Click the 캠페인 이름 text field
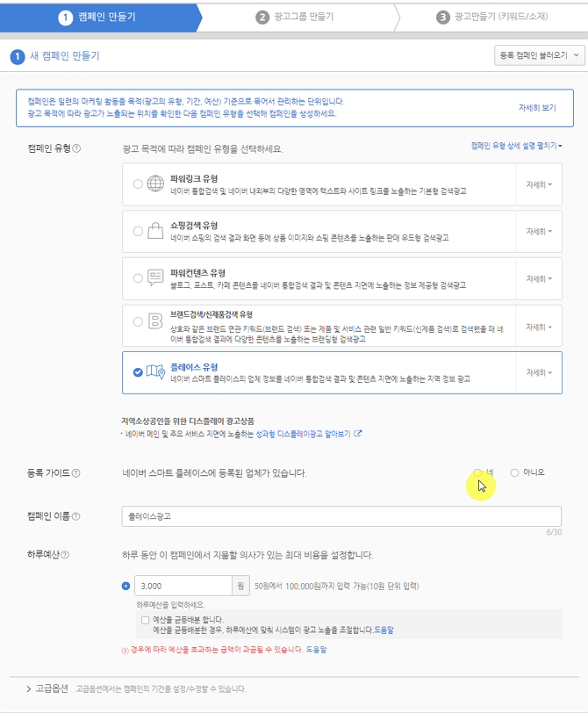The height and width of the screenshot is (713, 588). coord(341,516)
